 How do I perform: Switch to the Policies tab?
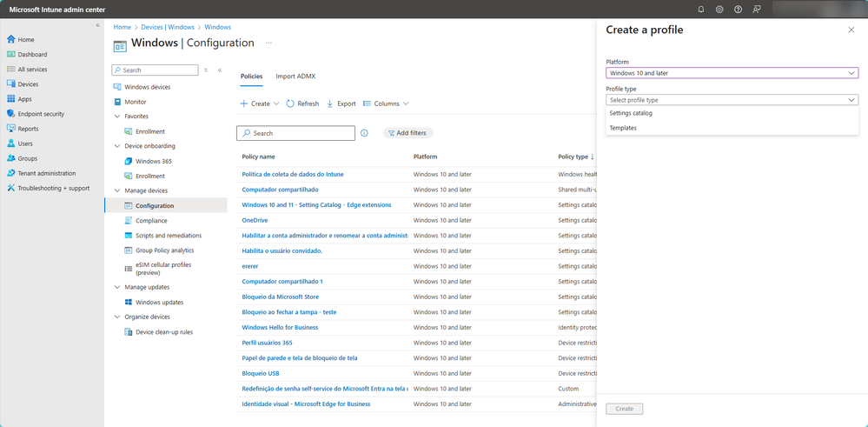(251, 77)
